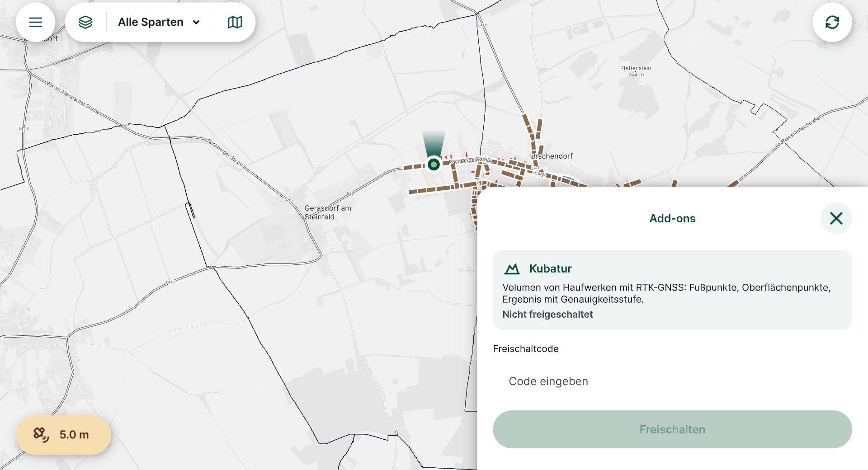
Task: Click the Add-ons panel title
Action: tap(672, 218)
